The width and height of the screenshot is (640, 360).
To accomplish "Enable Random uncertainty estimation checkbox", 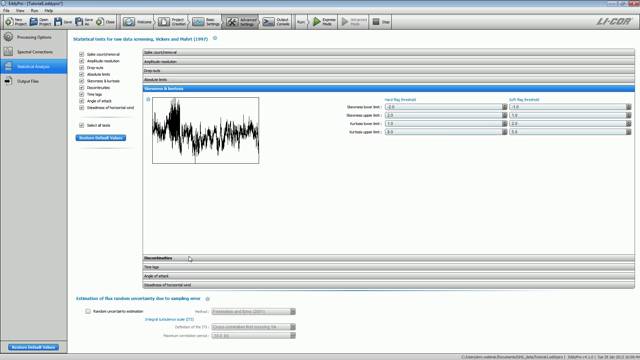I will (88, 311).
